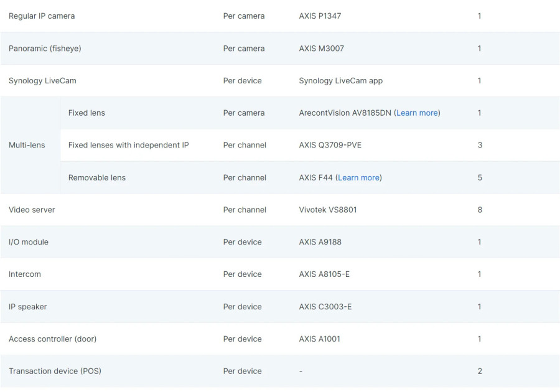Viewport: 560px width, 392px height.
Task: Click the 'Transaction device (POS)' cell
Action: coord(55,371)
